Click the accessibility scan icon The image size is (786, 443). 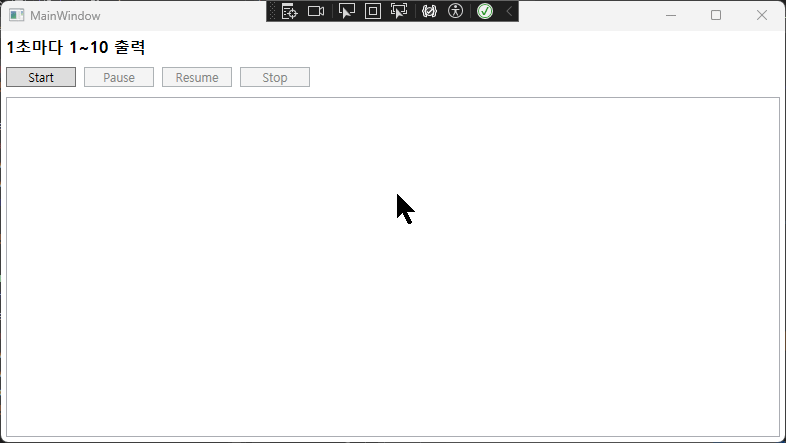[x=456, y=11]
